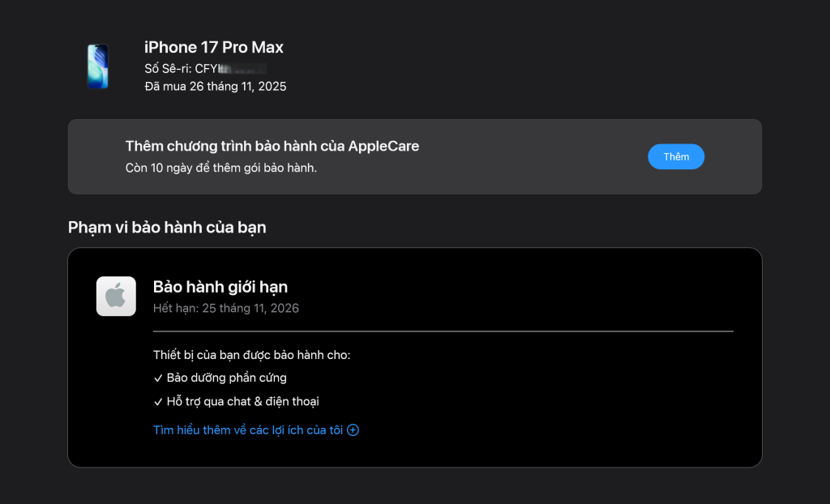Image resolution: width=830 pixels, height=504 pixels.
Task: Click the Apple logo icon in warranty card
Action: 116,296
